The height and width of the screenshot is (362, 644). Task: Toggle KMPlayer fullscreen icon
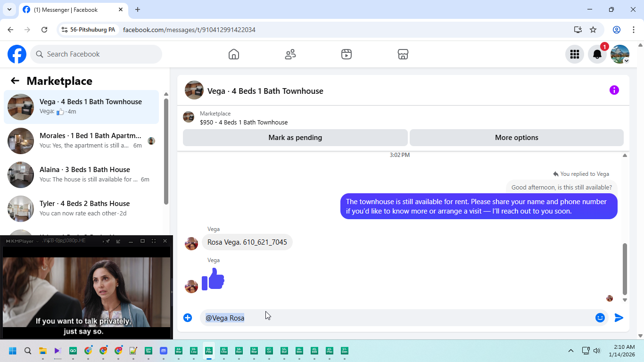[x=154, y=241]
